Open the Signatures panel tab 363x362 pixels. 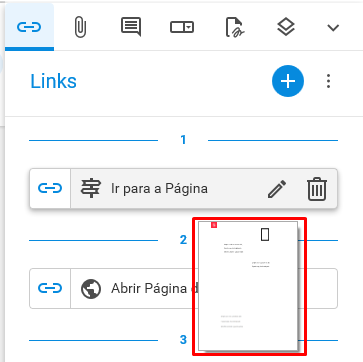point(235,27)
